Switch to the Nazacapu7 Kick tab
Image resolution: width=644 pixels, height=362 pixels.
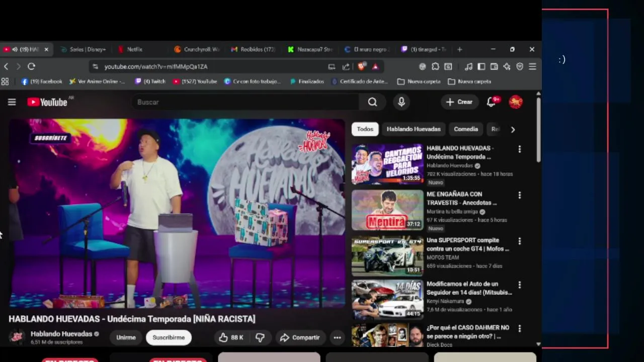pos(310,49)
